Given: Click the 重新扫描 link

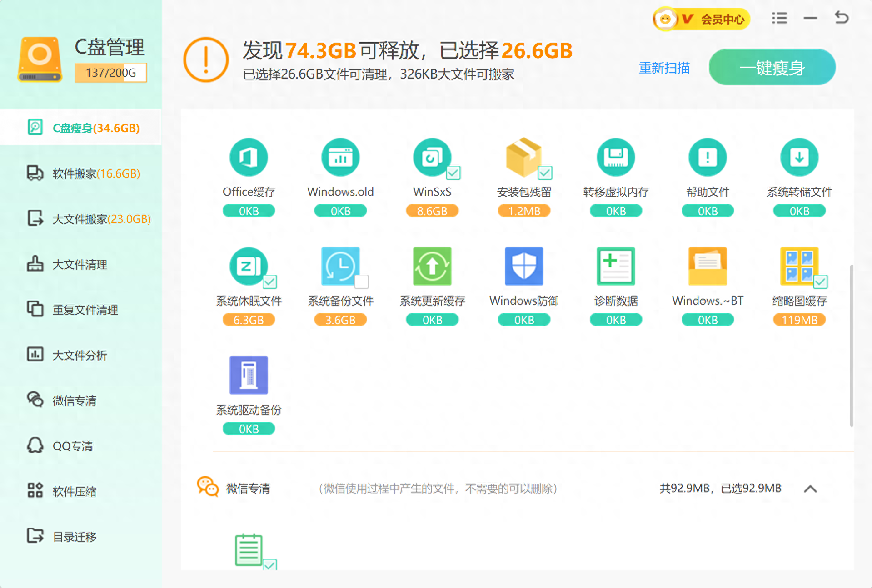Looking at the screenshot, I should [664, 68].
